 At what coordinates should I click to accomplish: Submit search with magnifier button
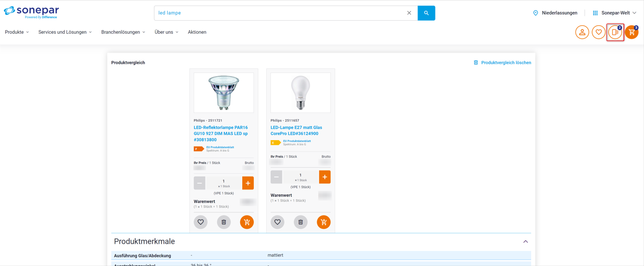tap(426, 13)
